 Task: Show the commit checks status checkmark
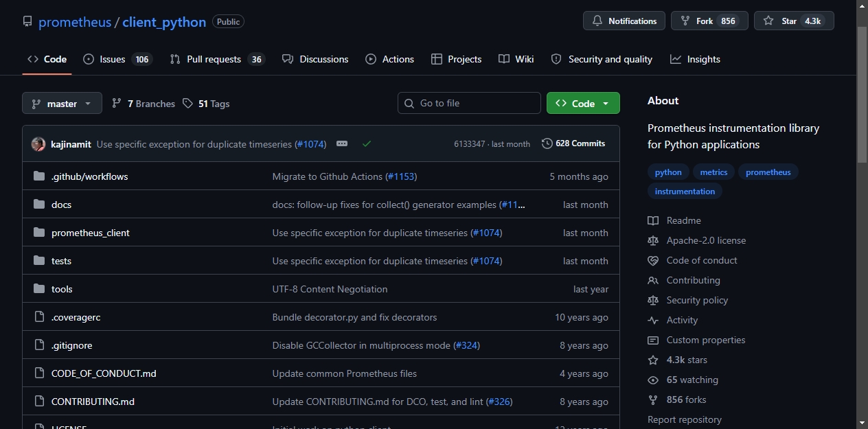367,143
